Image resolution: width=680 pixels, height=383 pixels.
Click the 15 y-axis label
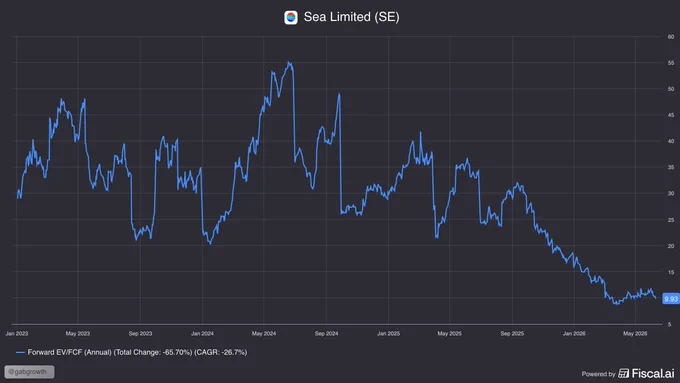(670, 272)
